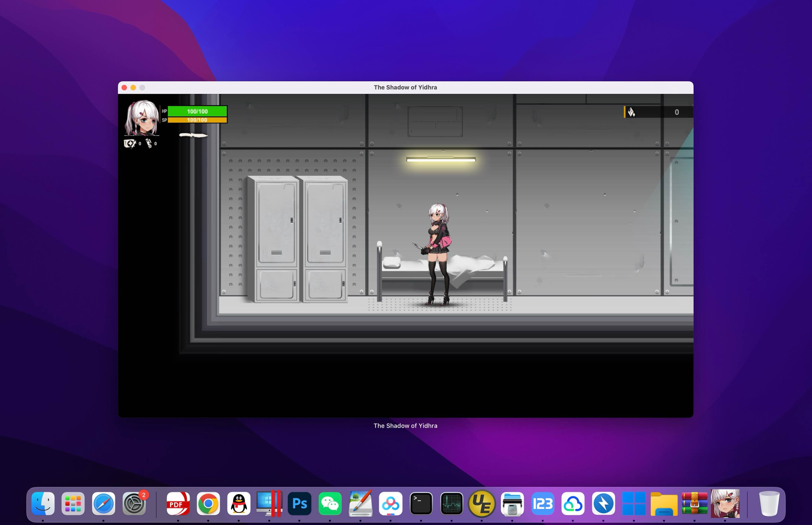Launch WinRAR books icon in dock
This screenshot has height=525, width=812.
coord(695,503)
